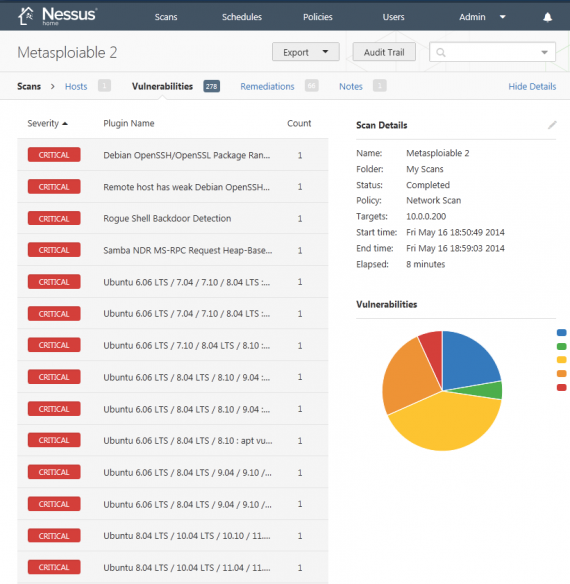Click the search magnifier icon
Image resolution: width=570 pixels, height=584 pixels.
pyautogui.click(x=441, y=53)
